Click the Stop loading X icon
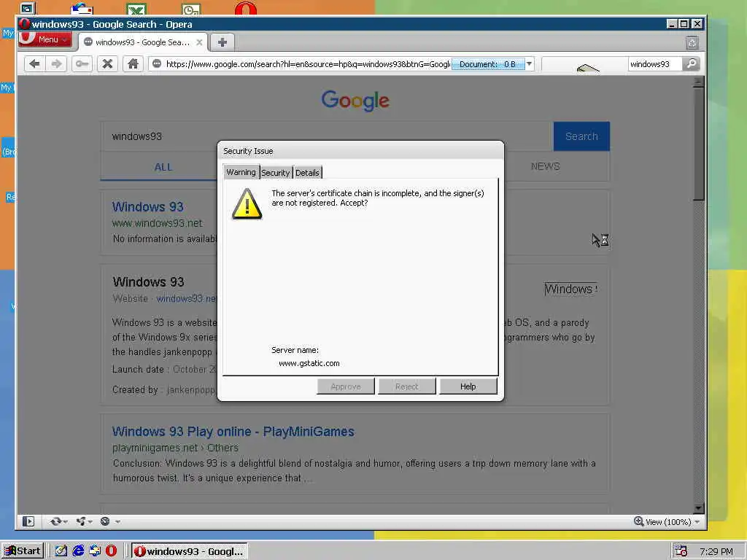Viewport: 747px width, 560px height. pyautogui.click(x=108, y=64)
